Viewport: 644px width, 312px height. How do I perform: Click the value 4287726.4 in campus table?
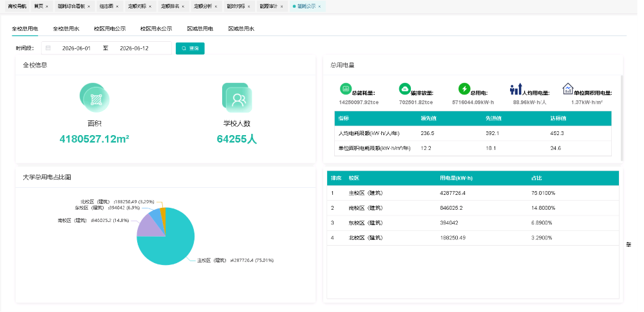(453, 193)
